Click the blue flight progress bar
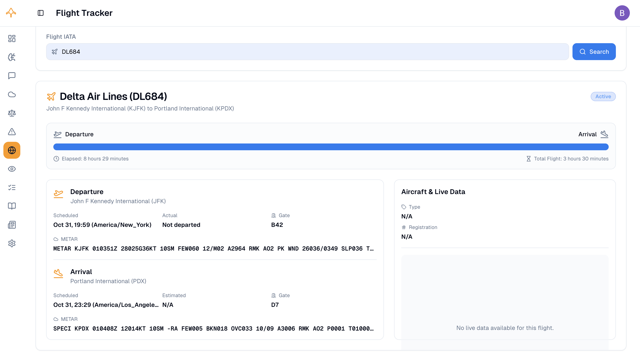Screen dimensions: 640x364 pos(331,147)
